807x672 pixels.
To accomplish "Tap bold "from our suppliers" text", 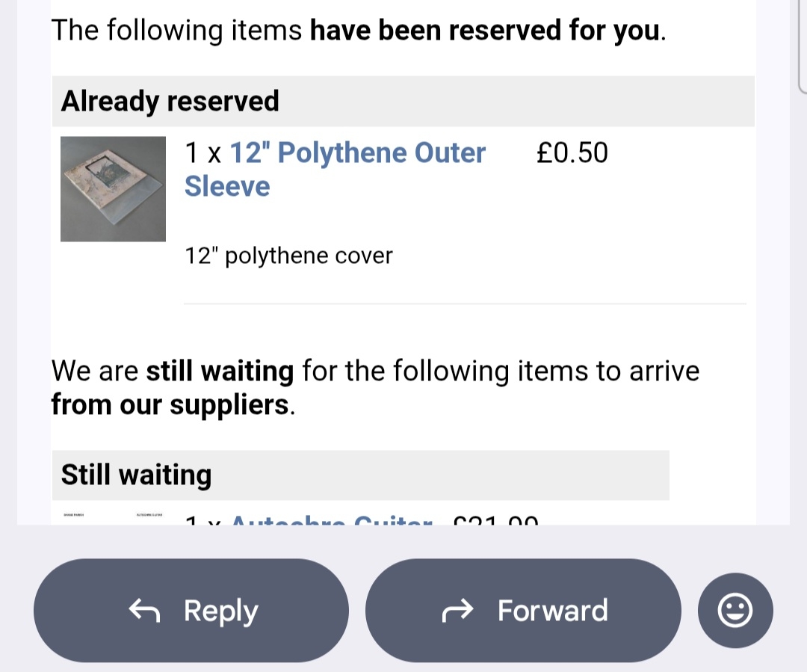I will click(x=170, y=404).
